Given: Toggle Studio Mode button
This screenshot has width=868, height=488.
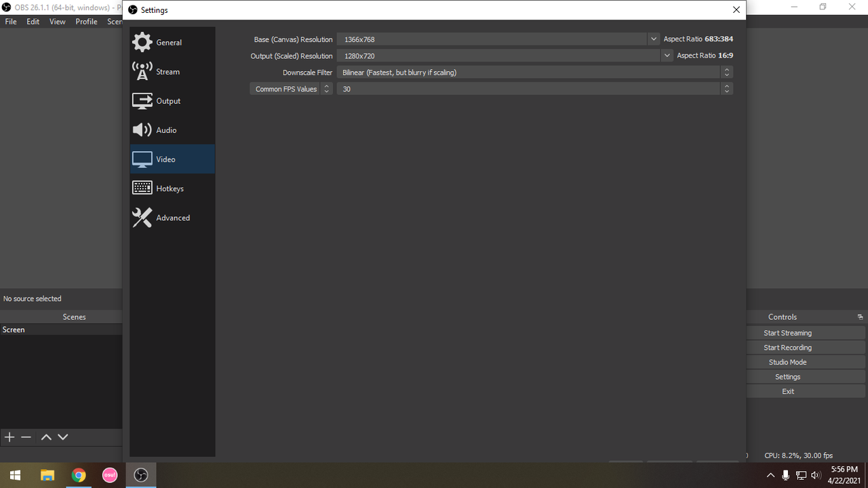Looking at the screenshot, I should pos(787,362).
